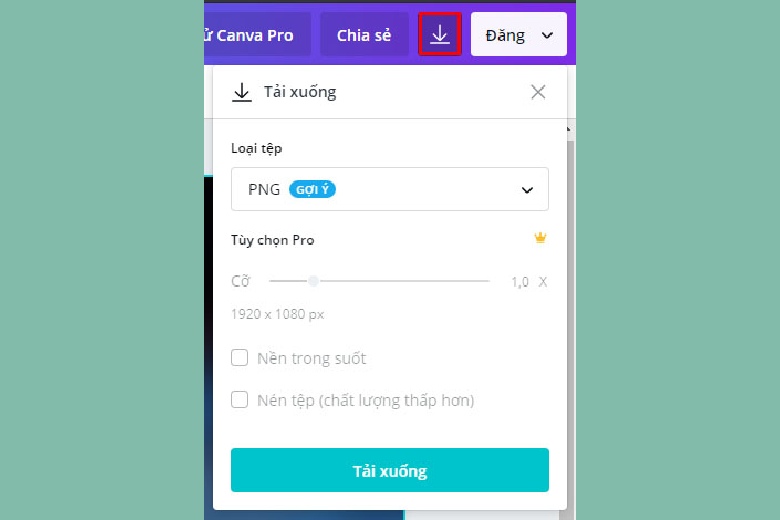Click the Cỡ size slider handle
Screen dimensions: 780x520
coord(313,281)
